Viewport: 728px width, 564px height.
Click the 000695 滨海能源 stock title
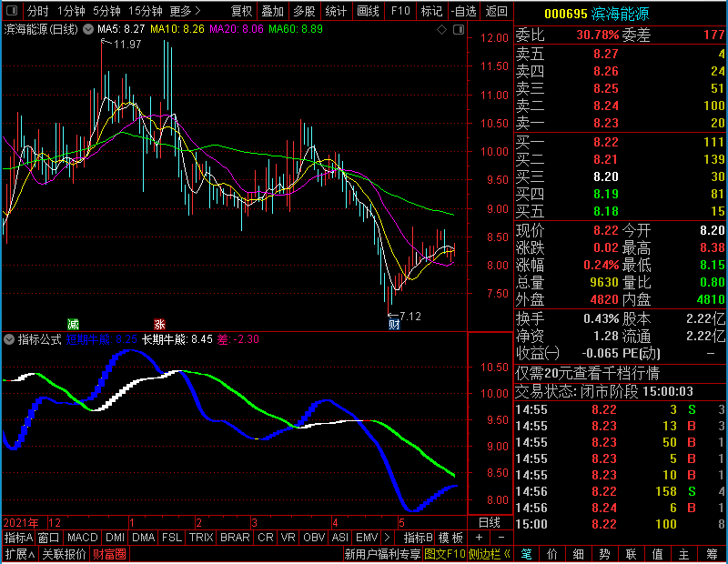pyautogui.click(x=597, y=14)
